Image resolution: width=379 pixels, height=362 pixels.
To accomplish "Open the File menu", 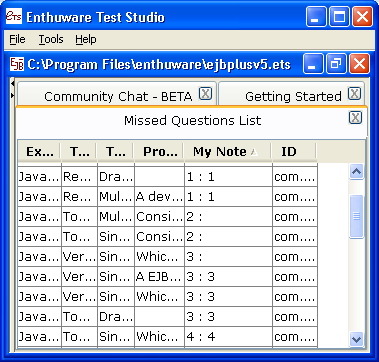I will coord(17,39).
